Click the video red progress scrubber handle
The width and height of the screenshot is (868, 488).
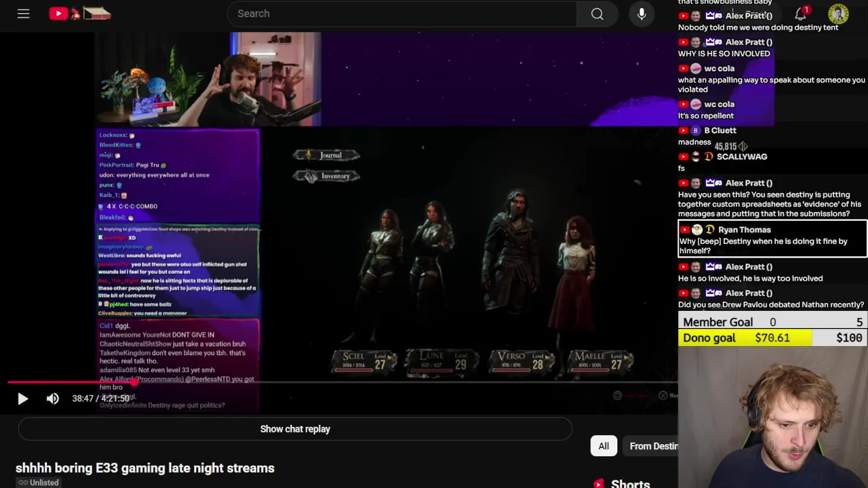coord(134,382)
